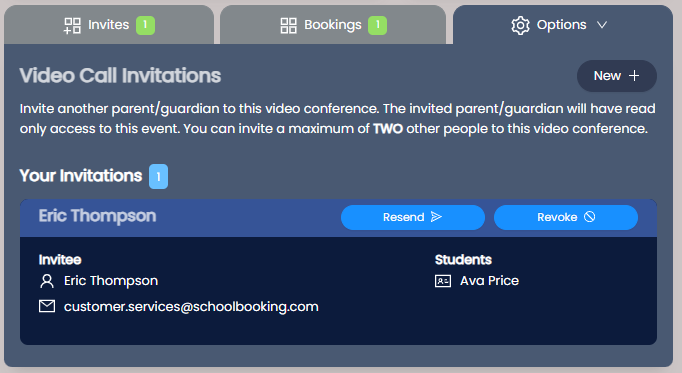The width and height of the screenshot is (682, 373).
Task: Click the Options chevron arrow
Action: pyautogui.click(x=602, y=25)
